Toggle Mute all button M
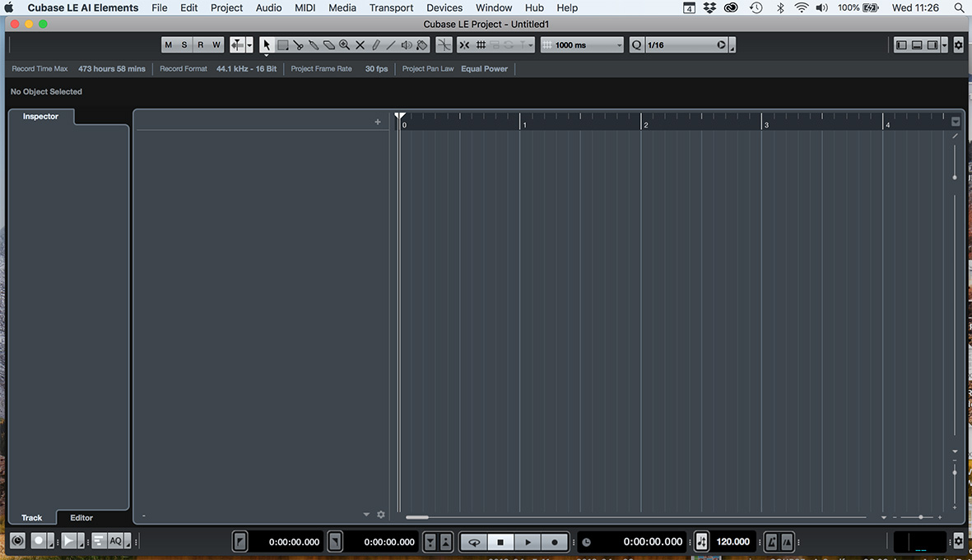Viewport: 972px width, 560px height. [x=169, y=44]
